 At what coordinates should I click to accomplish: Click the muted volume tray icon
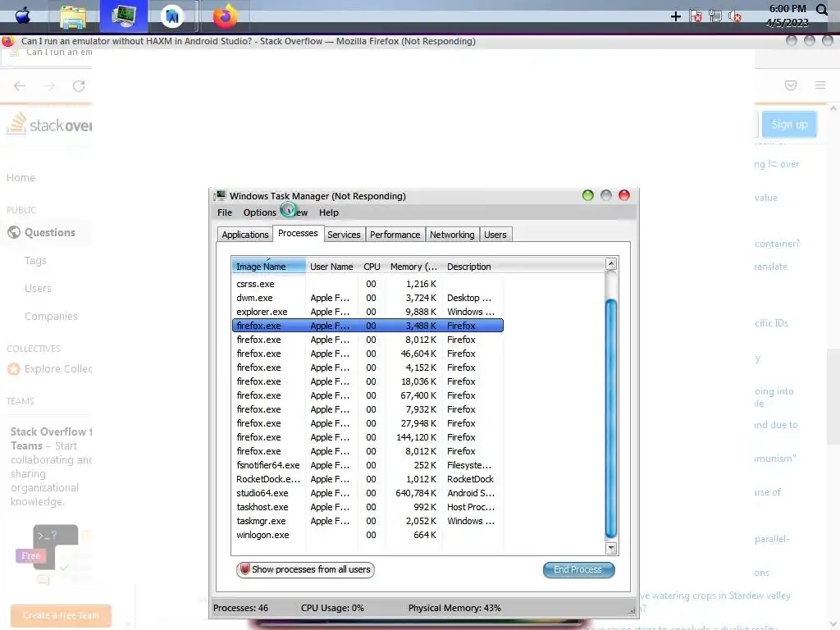point(734,16)
